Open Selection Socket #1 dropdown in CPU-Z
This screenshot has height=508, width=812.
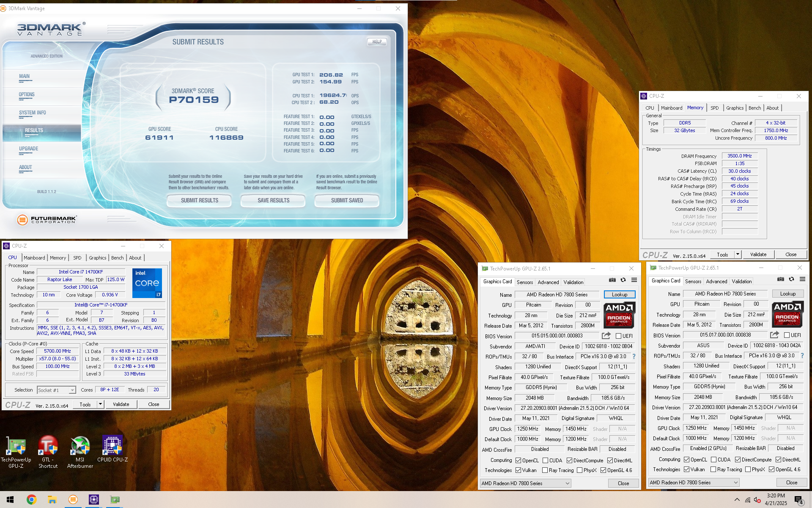point(56,390)
